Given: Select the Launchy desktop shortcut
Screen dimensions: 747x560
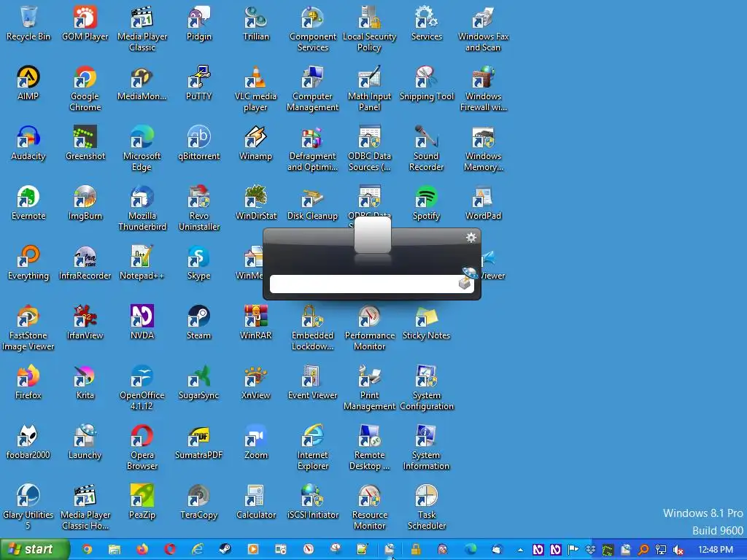Looking at the screenshot, I should coord(85,443).
